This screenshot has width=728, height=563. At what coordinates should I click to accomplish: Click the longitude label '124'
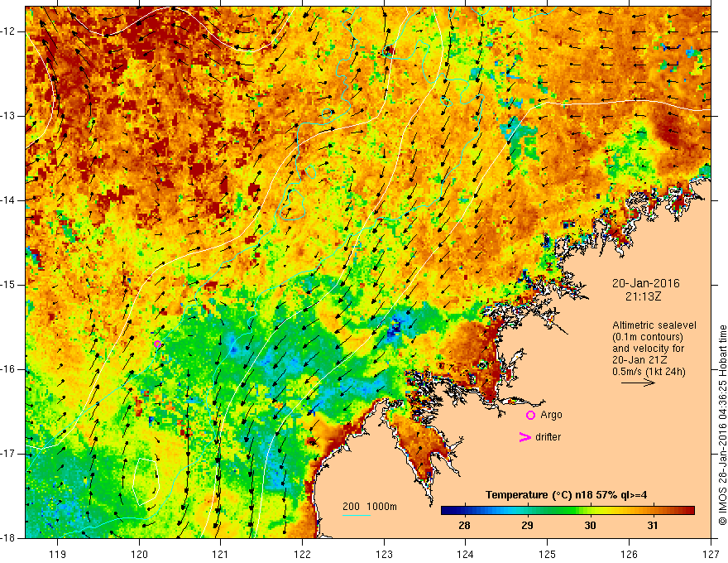466,554
